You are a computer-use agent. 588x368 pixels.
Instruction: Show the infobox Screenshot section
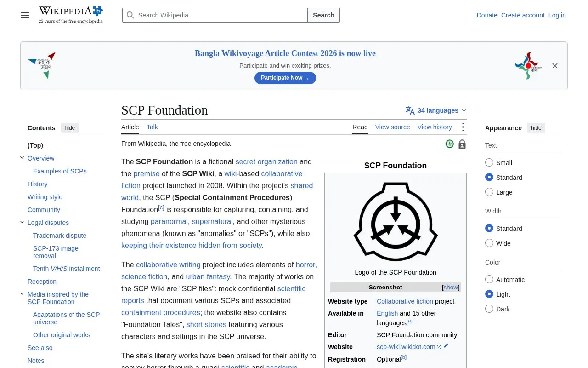[x=451, y=287]
